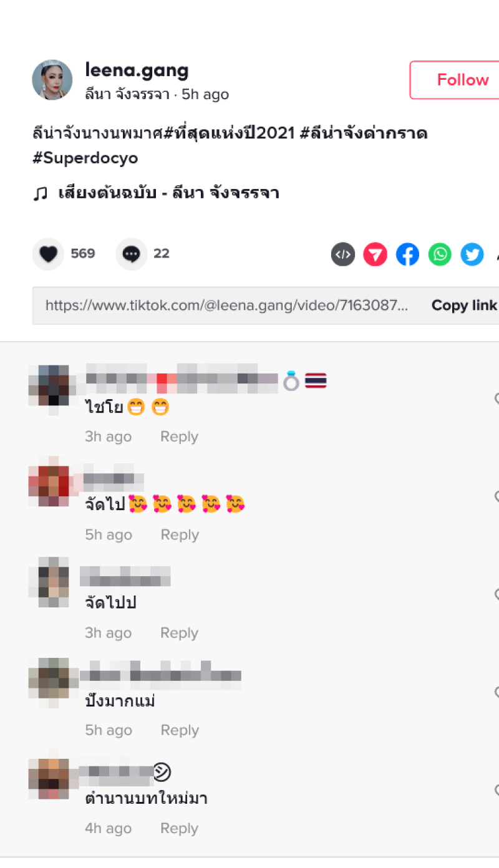Click the video URL text field

[227, 306]
